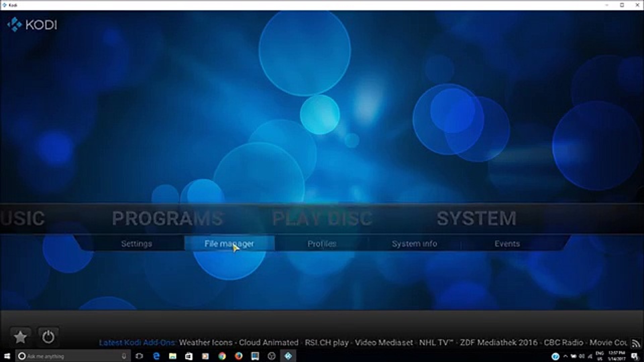Click Kodi taskbar icon
Screen dimensions: 644x362
click(x=288, y=356)
